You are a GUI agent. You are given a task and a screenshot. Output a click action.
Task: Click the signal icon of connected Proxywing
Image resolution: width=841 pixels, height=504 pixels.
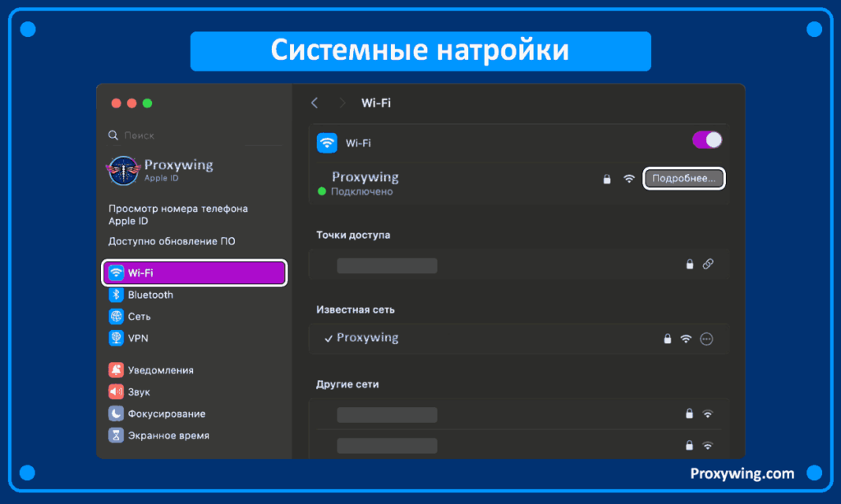click(x=629, y=179)
